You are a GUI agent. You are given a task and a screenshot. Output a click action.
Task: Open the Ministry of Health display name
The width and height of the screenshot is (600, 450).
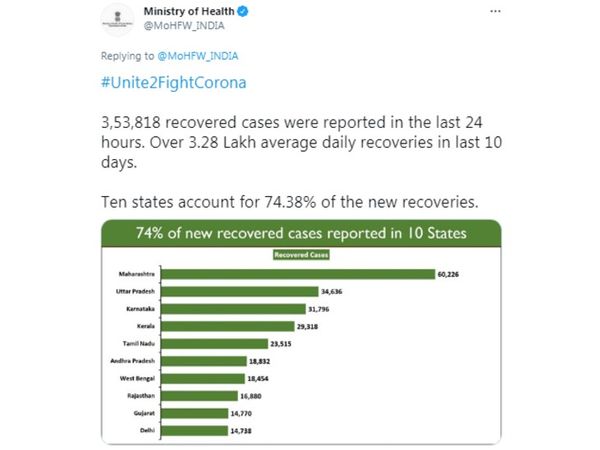tap(189, 11)
